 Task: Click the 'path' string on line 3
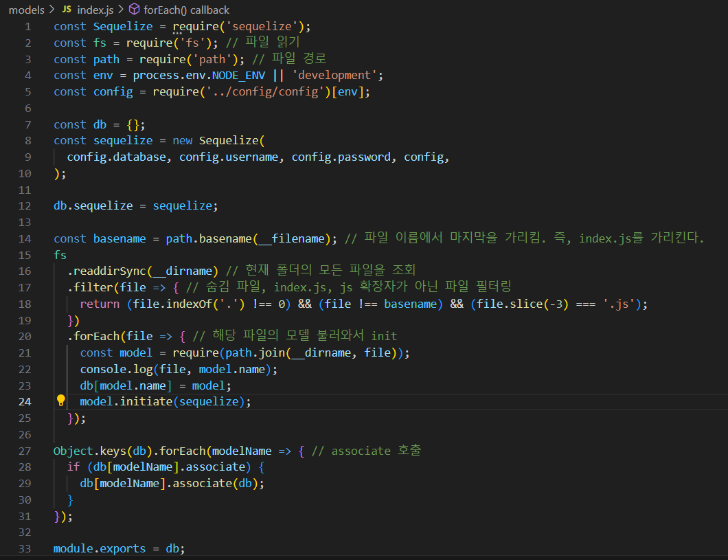[x=212, y=60]
